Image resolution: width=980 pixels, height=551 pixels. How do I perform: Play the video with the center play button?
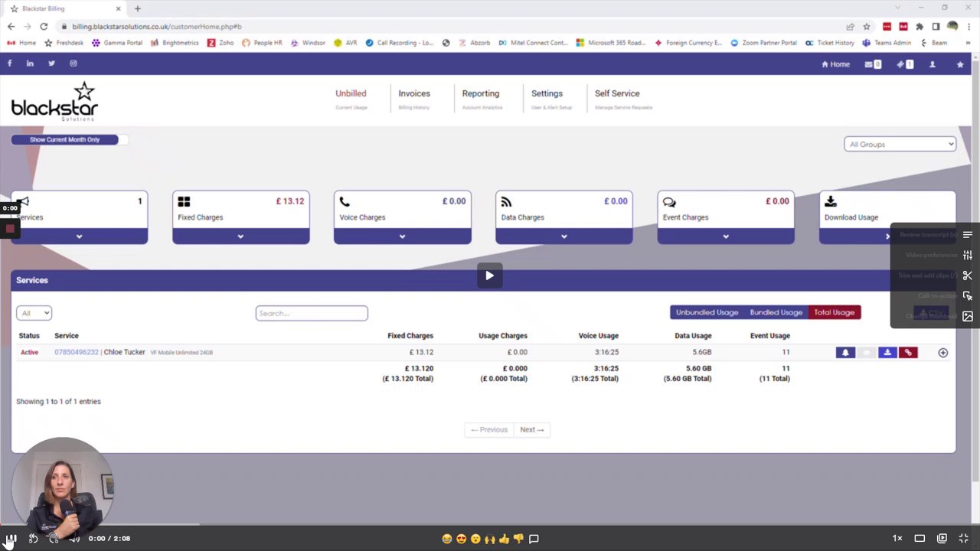pyautogui.click(x=490, y=275)
